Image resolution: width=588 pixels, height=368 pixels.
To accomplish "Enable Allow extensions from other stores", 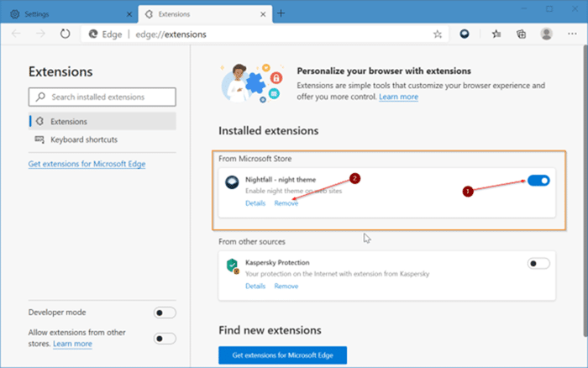I will (x=165, y=339).
